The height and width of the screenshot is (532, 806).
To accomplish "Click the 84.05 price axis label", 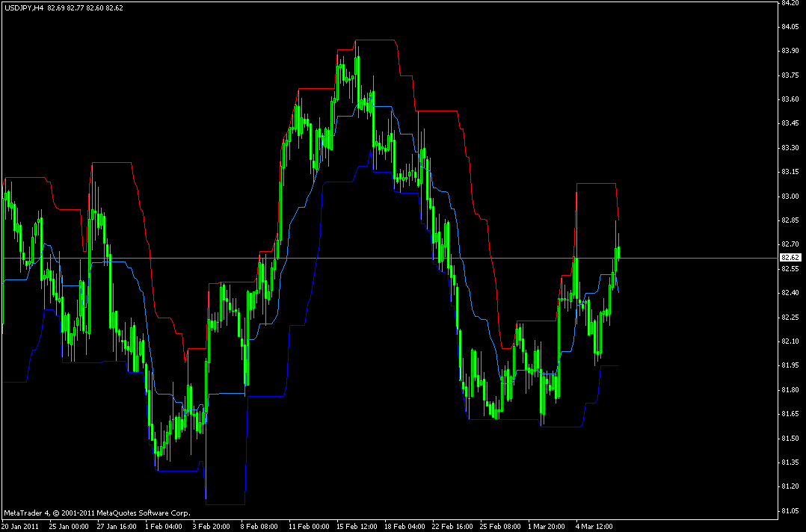I will click(x=790, y=27).
